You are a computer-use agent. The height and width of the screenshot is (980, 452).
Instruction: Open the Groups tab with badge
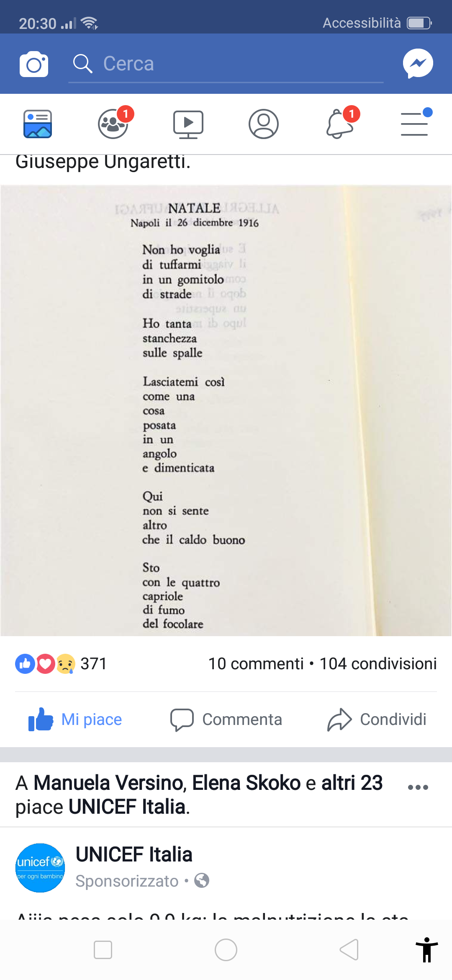point(113,124)
